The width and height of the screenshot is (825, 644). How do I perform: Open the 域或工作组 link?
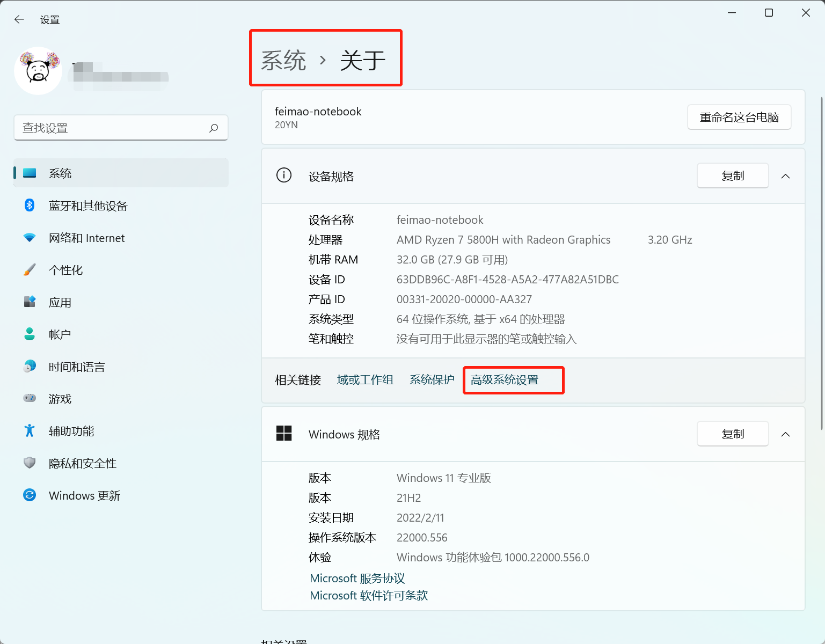click(x=365, y=380)
